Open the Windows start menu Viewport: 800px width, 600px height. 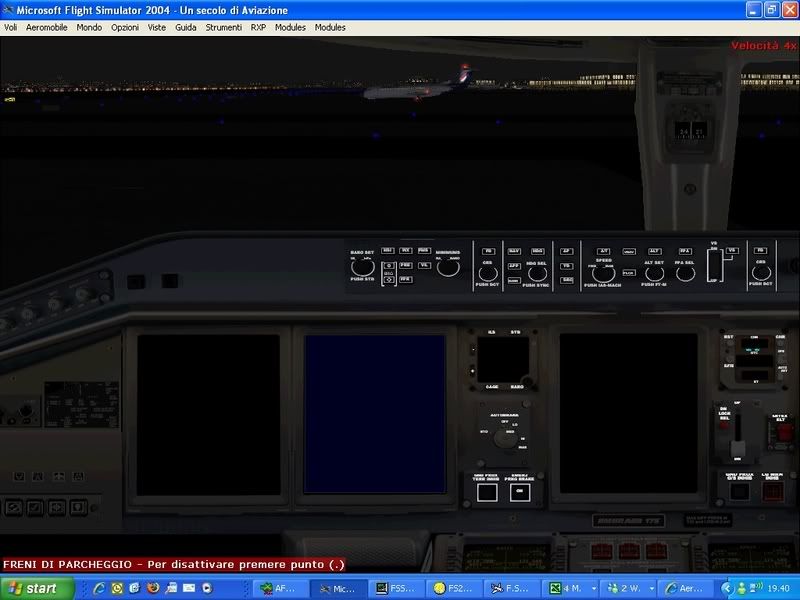pyautogui.click(x=37, y=588)
